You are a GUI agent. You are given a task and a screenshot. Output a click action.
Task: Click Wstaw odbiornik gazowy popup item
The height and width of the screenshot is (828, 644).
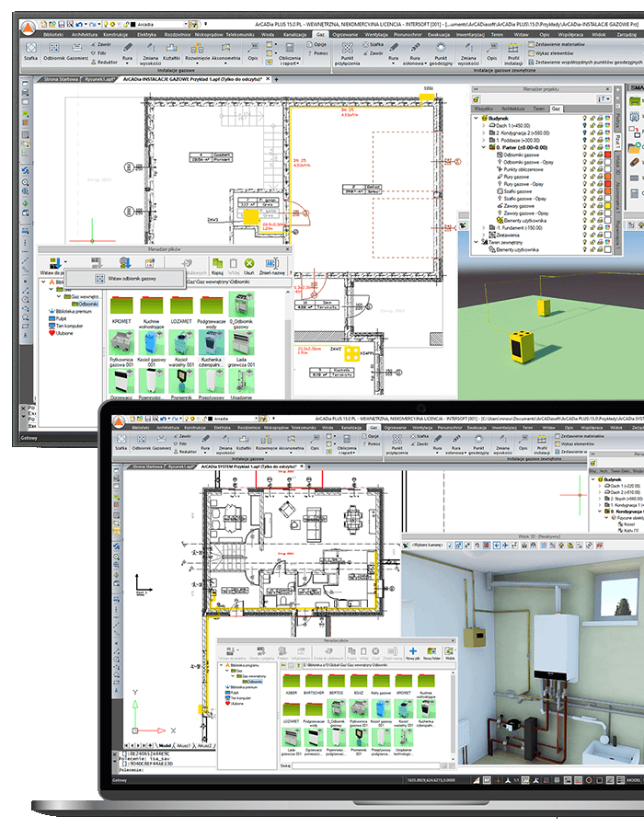[x=125, y=278]
